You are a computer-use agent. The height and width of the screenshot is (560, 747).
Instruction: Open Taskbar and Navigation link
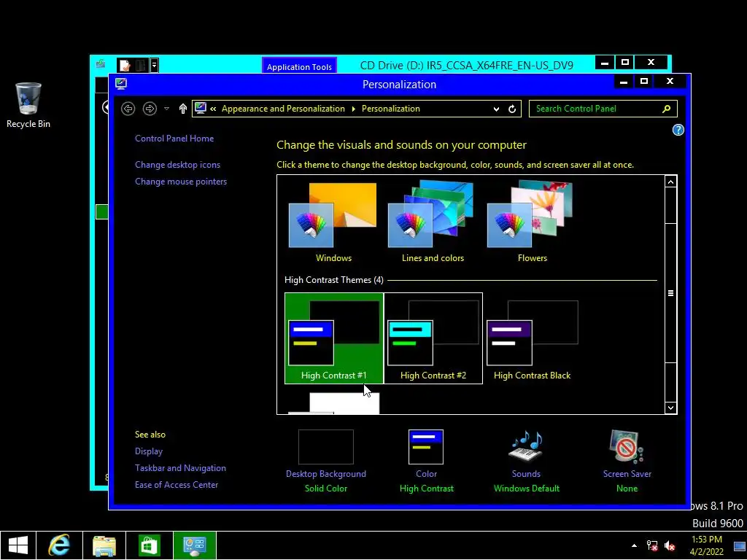coord(180,467)
